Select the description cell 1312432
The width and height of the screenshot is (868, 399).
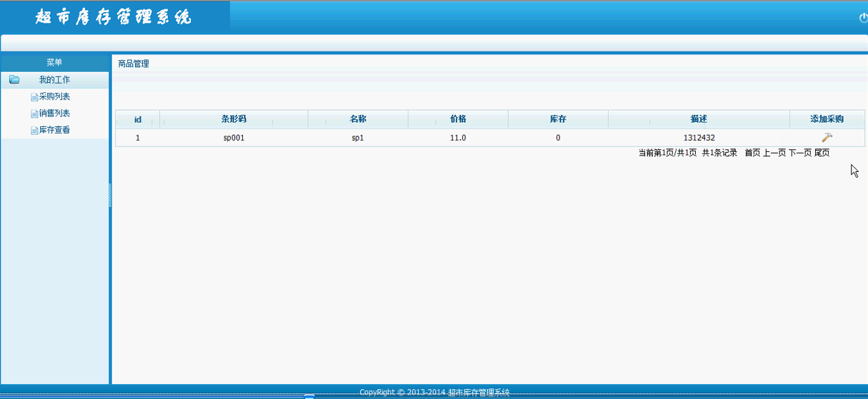tap(699, 138)
